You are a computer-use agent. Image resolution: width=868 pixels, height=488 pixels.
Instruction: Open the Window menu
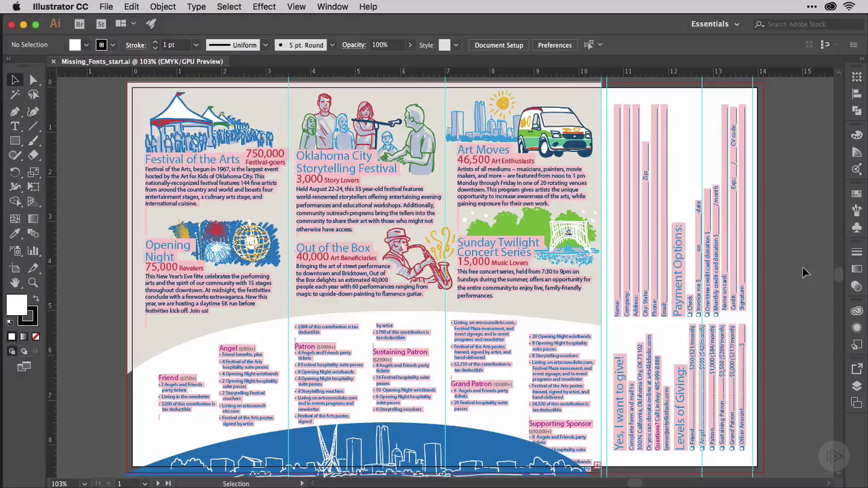pyautogui.click(x=332, y=7)
